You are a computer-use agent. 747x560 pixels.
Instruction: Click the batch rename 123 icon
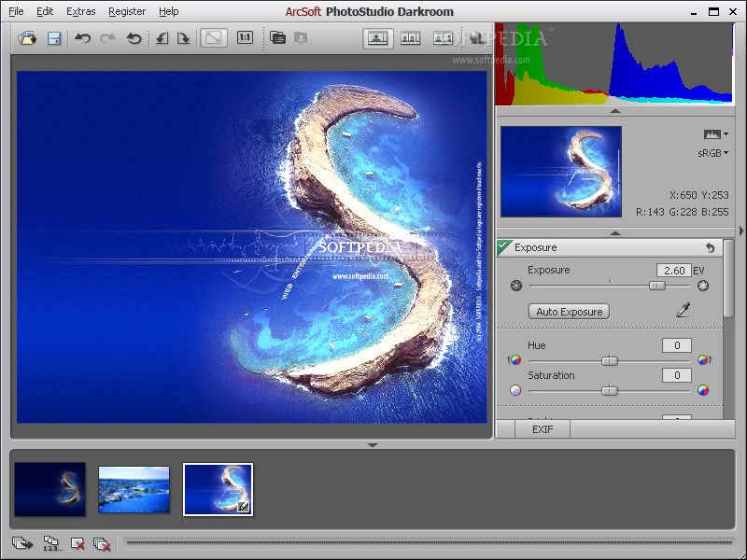(x=51, y=543)
